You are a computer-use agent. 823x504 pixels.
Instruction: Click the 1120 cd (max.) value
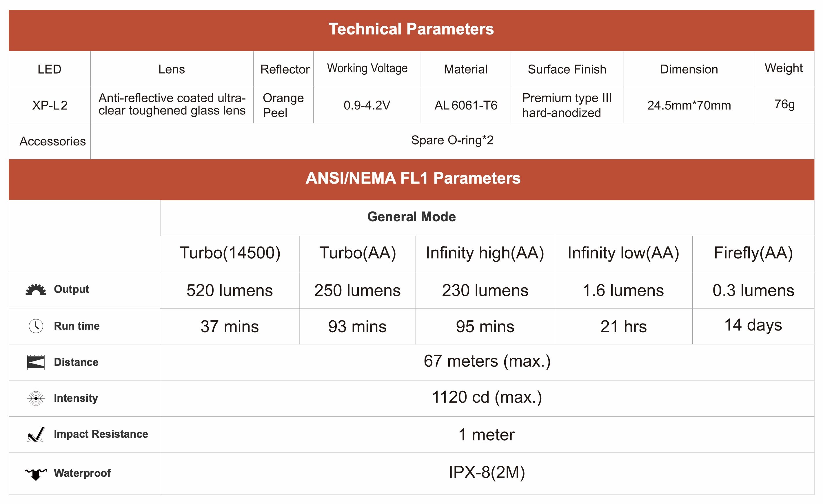point(487,397)
